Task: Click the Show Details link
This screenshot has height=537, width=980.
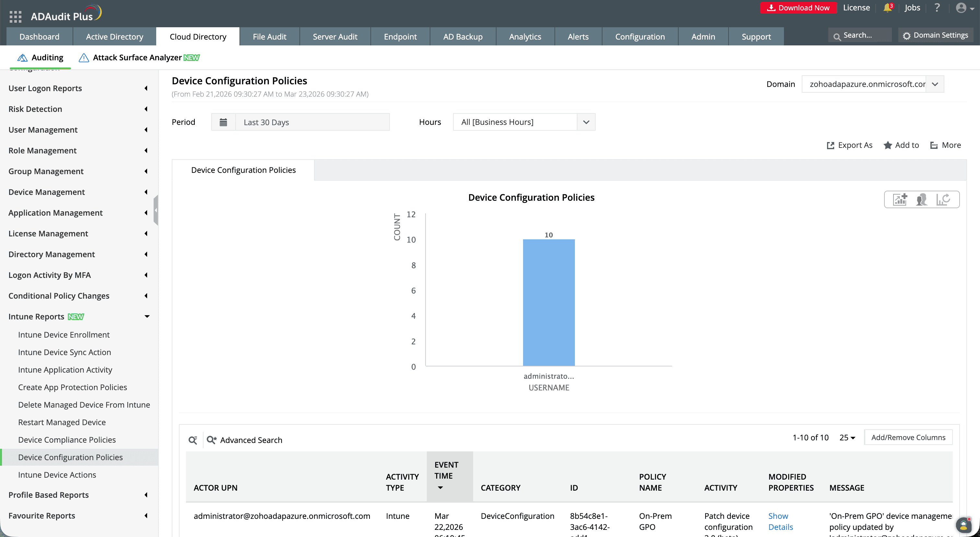Action: [x=780, y=521]
